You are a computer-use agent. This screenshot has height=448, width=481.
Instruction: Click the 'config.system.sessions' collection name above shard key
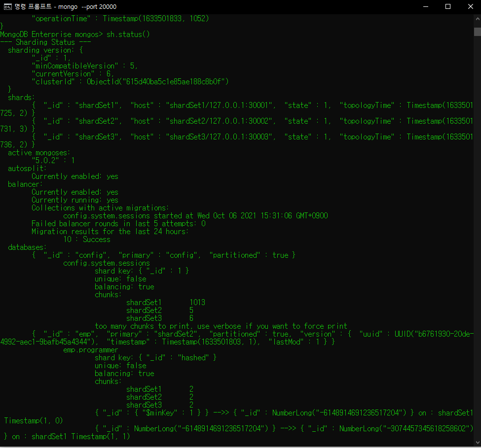107,263
